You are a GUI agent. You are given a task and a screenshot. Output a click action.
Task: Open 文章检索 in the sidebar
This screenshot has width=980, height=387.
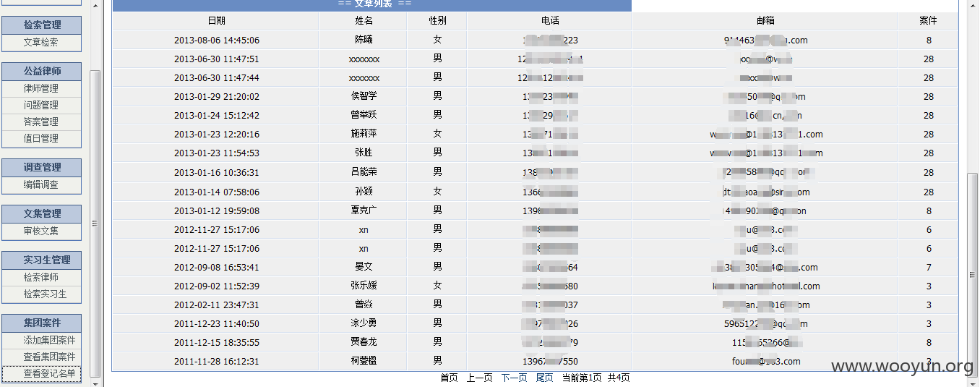(41, 43)
